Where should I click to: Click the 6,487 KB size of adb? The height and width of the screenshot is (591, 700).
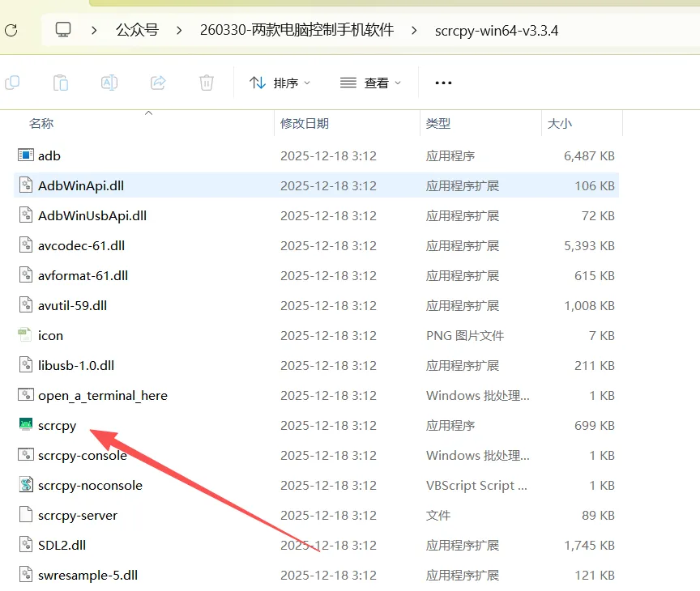[589, 155]
